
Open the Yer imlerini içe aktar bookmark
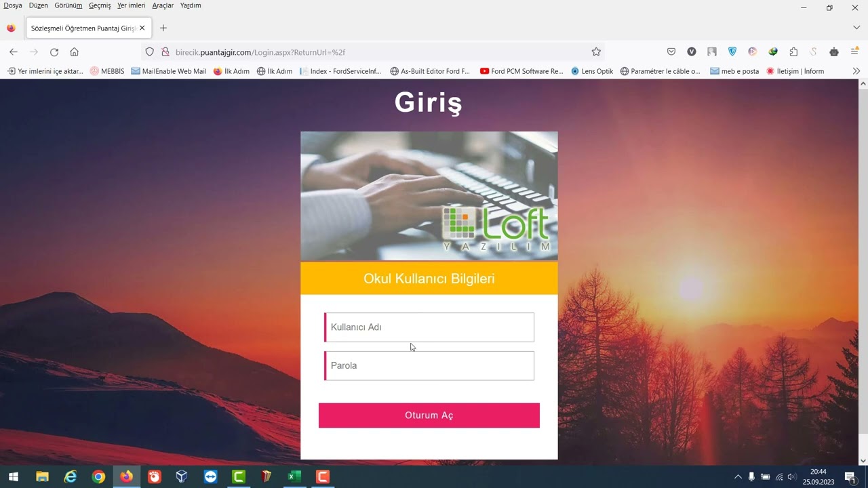[45, 71]
